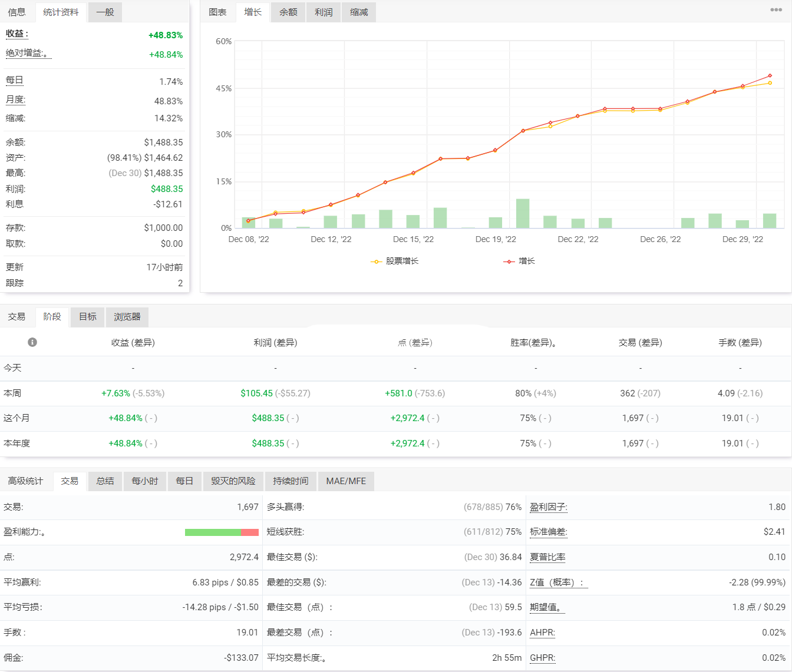This screenshot has width=792, height=672.
Task: Open the 交易 tab above stages table
Action: tap(17, 317)
